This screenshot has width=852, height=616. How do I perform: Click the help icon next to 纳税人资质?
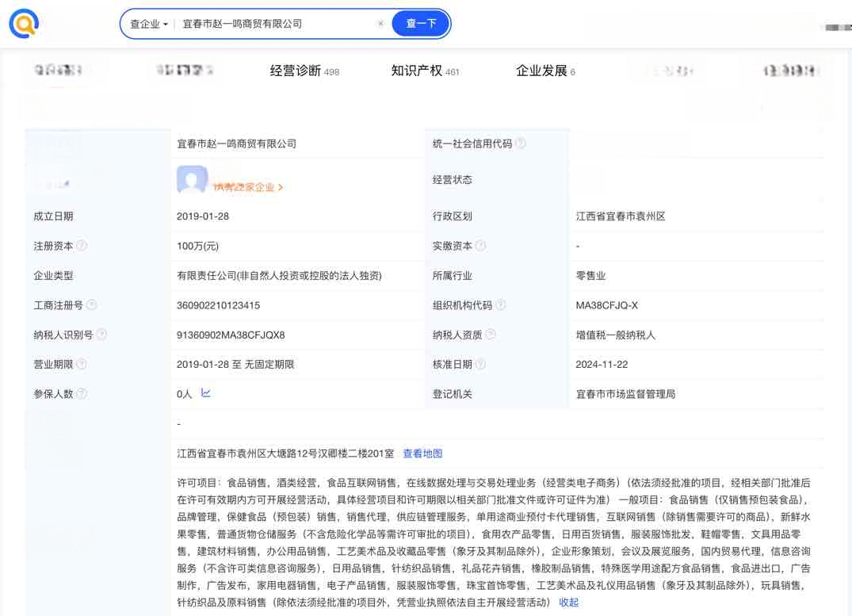tap(491, 335)
